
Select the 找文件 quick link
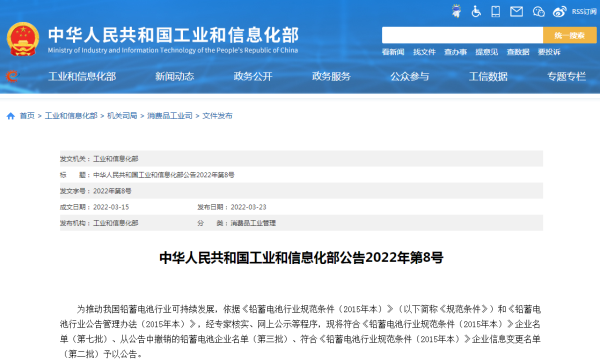click(x=424, y=52)
